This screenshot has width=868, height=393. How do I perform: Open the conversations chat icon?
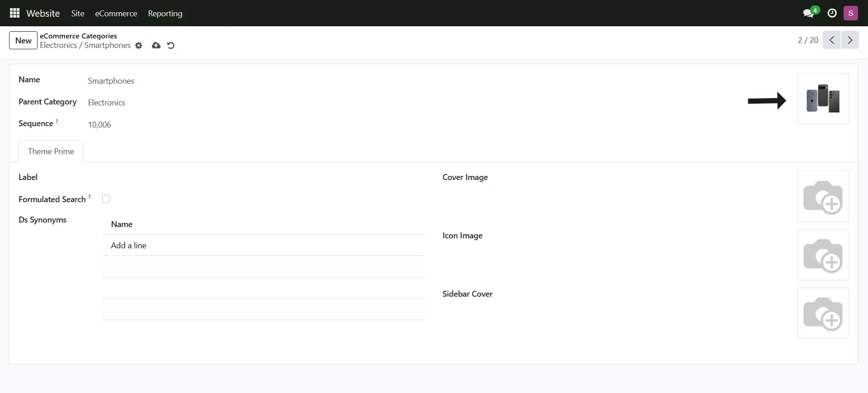(x=808, y=13)
